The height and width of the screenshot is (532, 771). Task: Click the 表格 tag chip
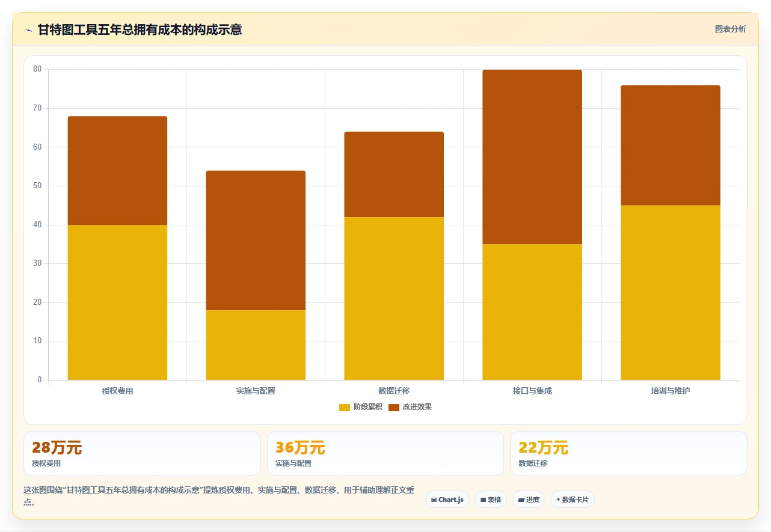(x=491, y=500)
